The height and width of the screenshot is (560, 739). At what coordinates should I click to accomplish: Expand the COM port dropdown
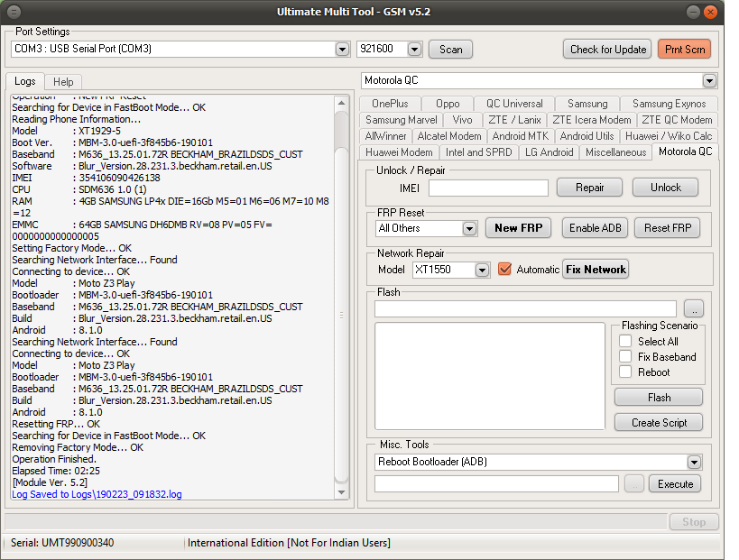click(x=342, y=49)
